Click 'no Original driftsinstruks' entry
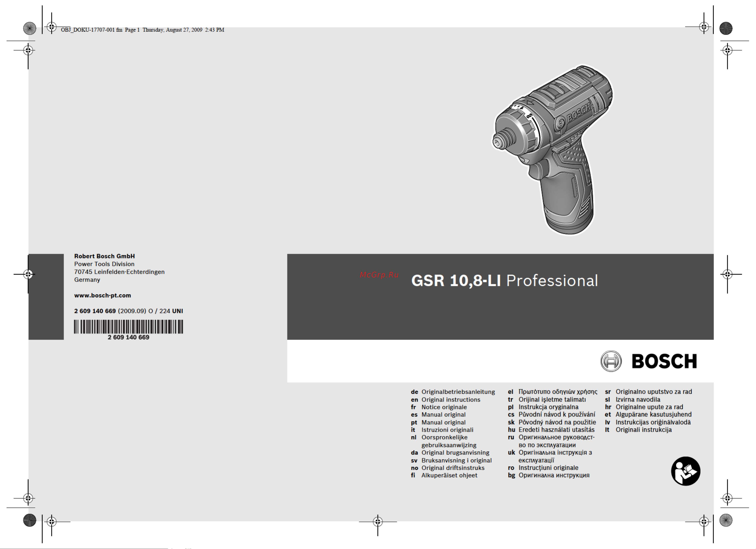This screenshot has width=756, height=549. (447, 468)
